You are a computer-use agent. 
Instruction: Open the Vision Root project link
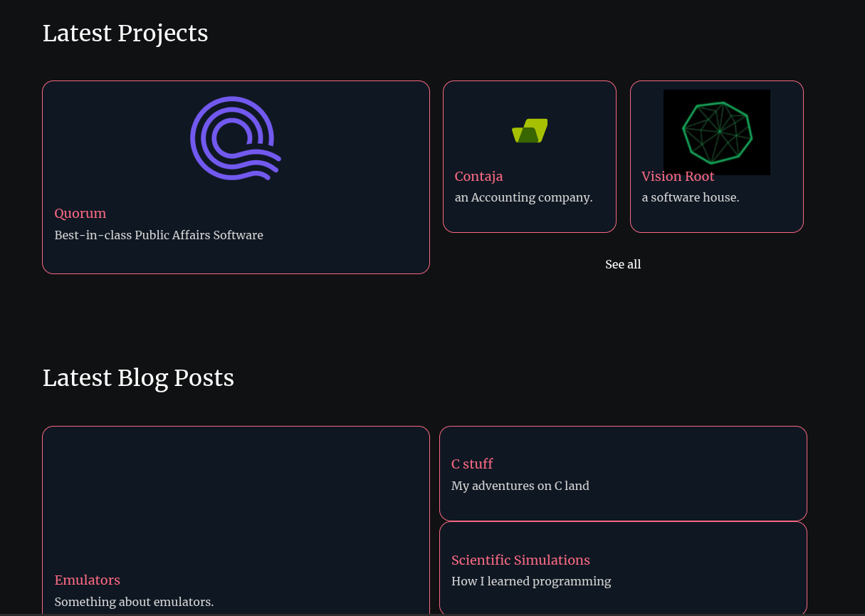678,177
